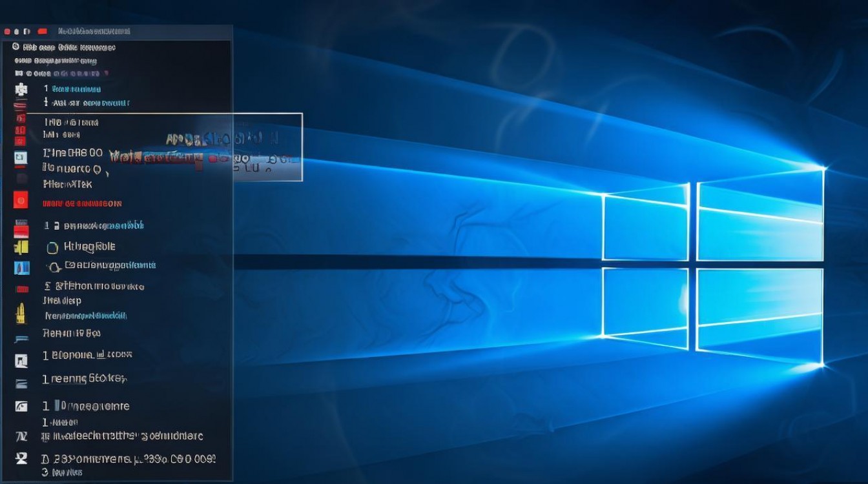The height and width of the screenshot is (484, 868).
Task: Open the blue square icon in the sidebar
Action: (x=21, y=268)
